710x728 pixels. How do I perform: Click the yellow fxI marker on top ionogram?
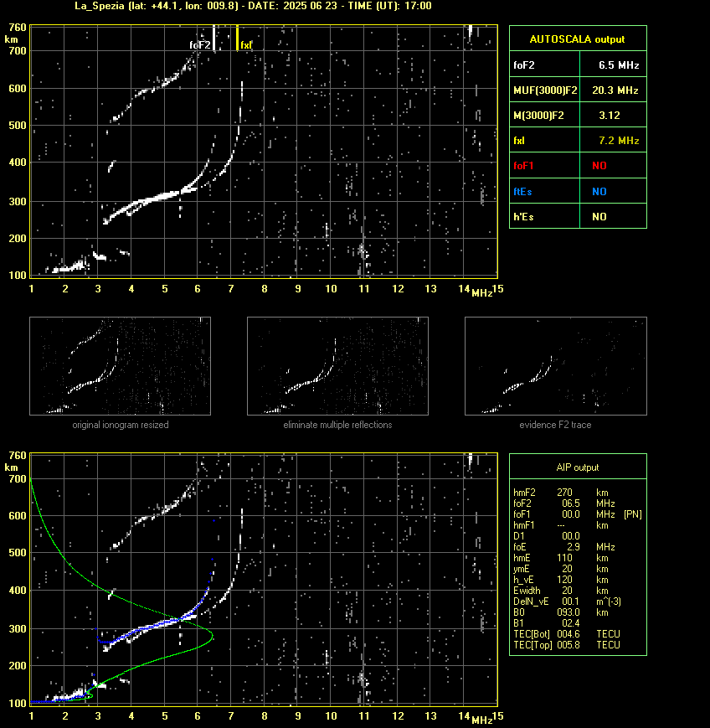tap(238, 38)
